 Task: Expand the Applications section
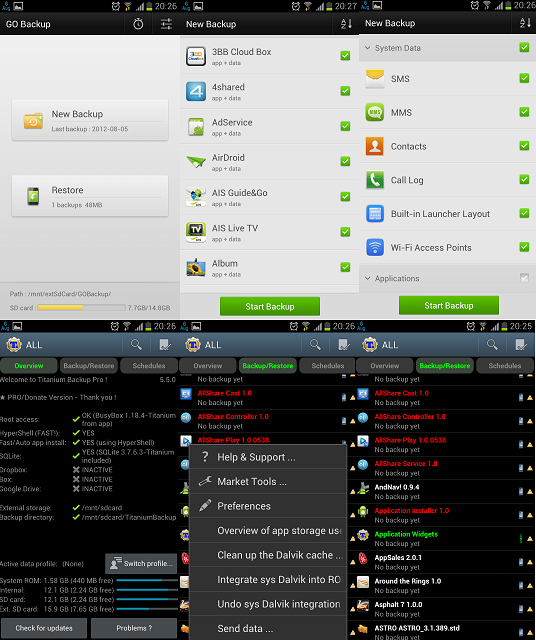click(x=367, y=278)
